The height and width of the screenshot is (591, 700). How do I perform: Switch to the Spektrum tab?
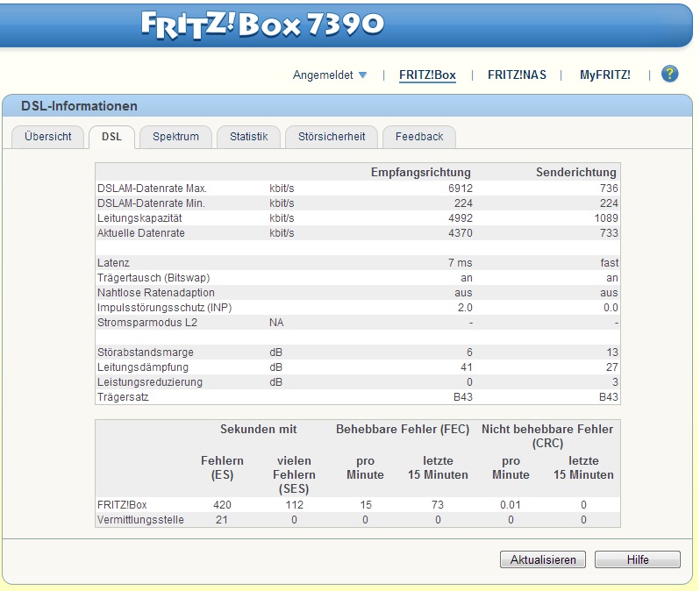click(176, 137)
